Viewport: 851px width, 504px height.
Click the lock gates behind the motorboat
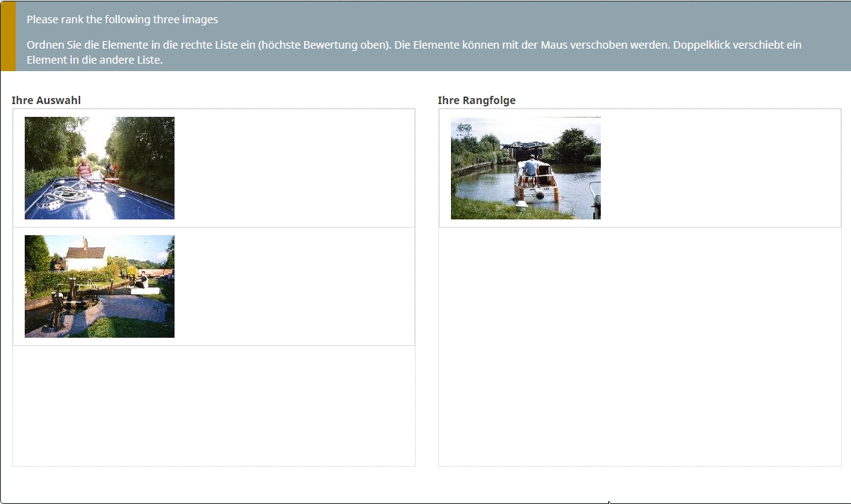pos(524,150)
